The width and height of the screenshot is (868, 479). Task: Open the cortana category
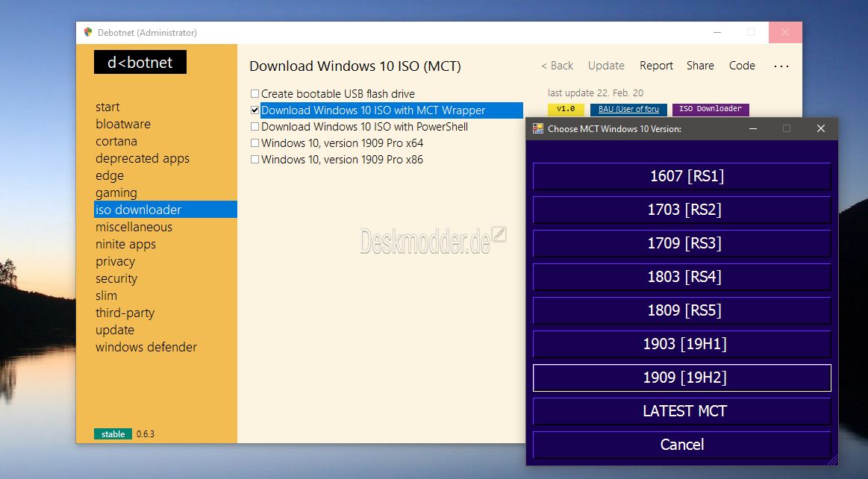click(x=116, y=141)
